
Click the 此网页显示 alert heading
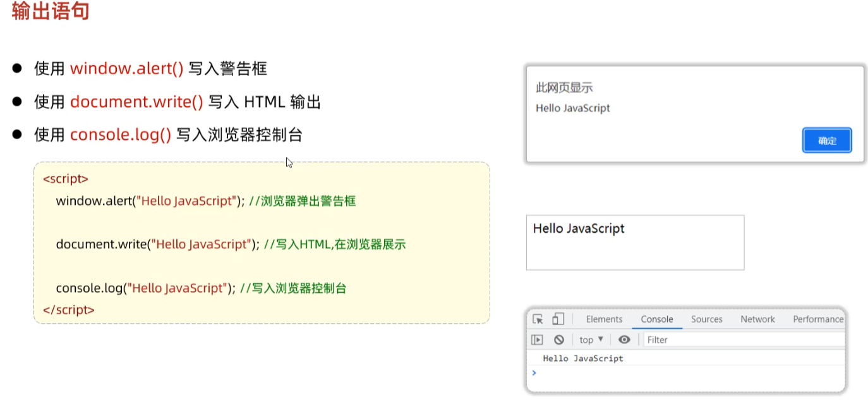click(564, 88)
